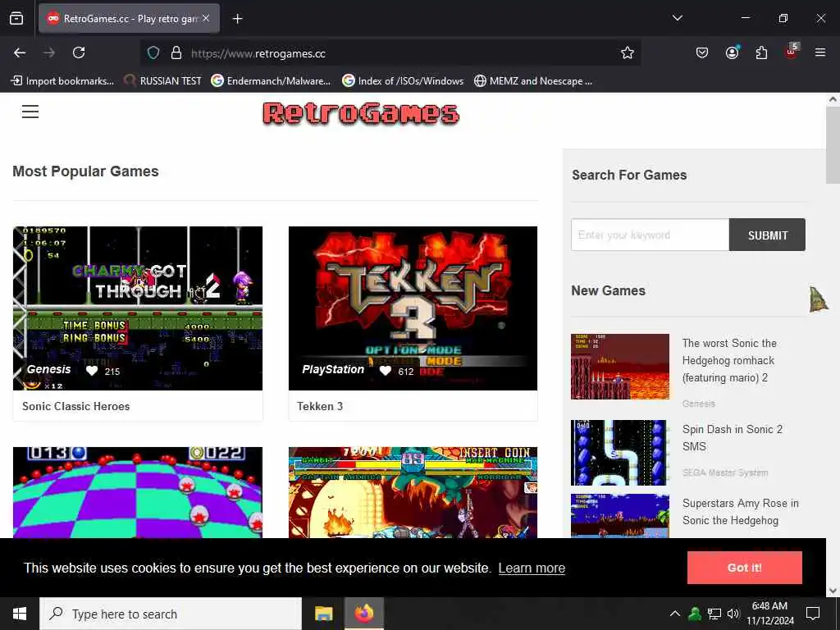Like Sonic Classic Heroes heart icon

tap(92, 371)
